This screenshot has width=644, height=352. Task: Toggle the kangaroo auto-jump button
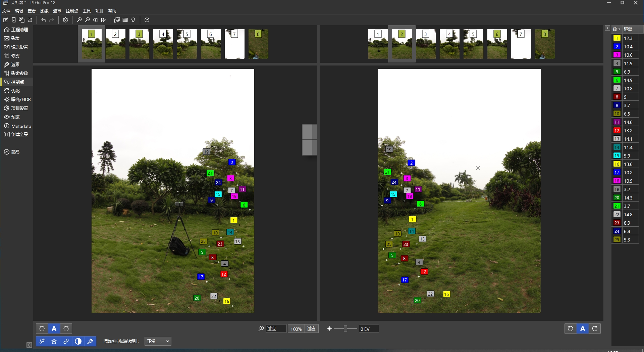pos(42,341)
